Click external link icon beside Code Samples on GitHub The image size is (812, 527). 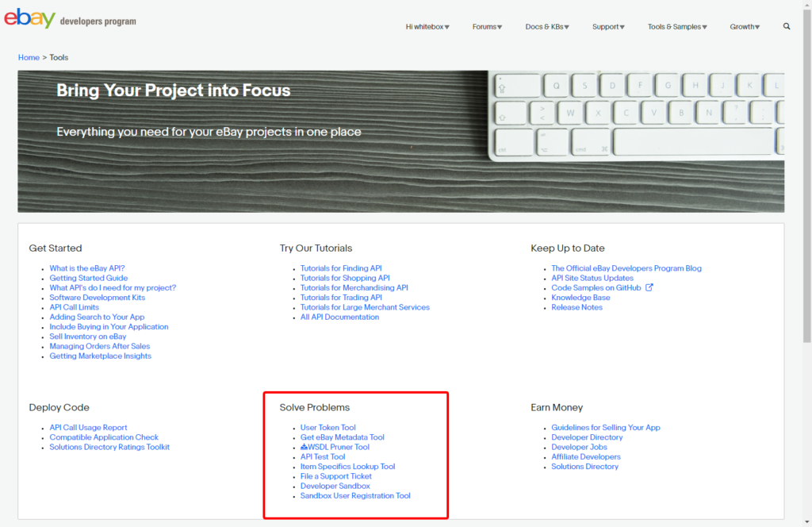tap(649, 287)
